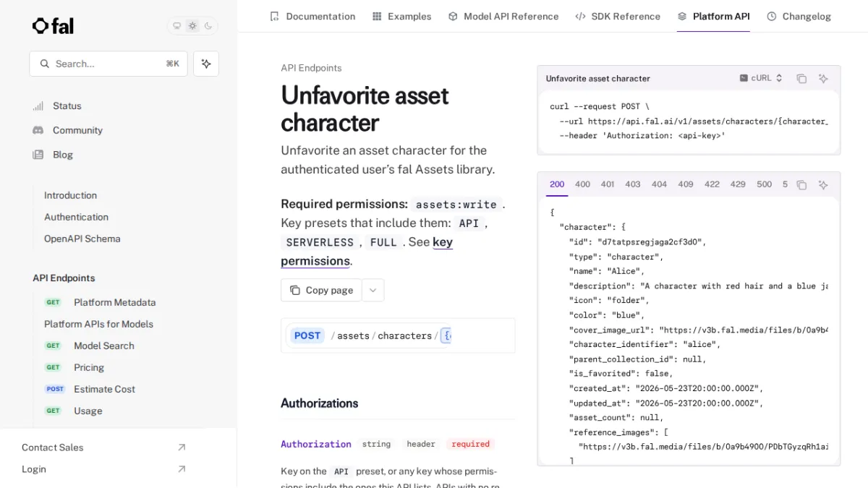Click the Search field
The height and width of the screenshot is (488, 868).
tap(109, 64)
